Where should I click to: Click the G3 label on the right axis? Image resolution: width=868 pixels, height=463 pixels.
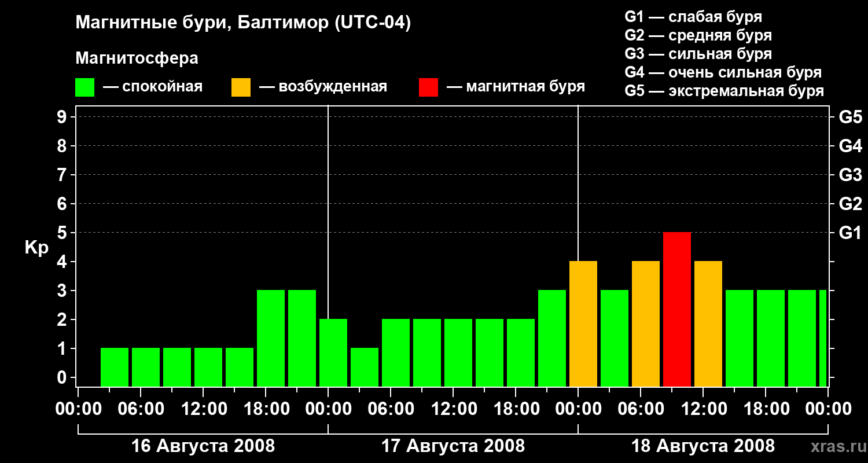click(x=850, y=175)
